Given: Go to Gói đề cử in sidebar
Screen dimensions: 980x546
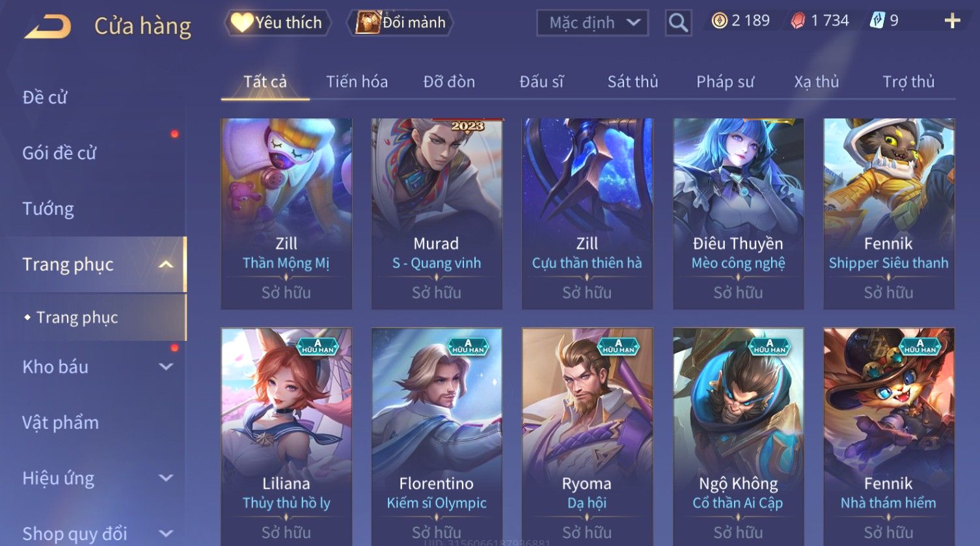Looking at the screenshot, I should pos(59,153).
